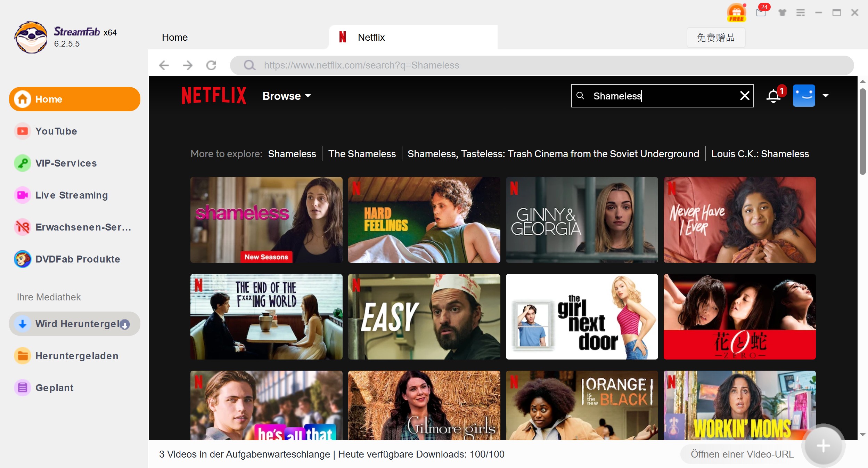Click the page vertical scrollbar thumb
The width and height of the screenshot is (868, 468).
(x=862, y=132)
